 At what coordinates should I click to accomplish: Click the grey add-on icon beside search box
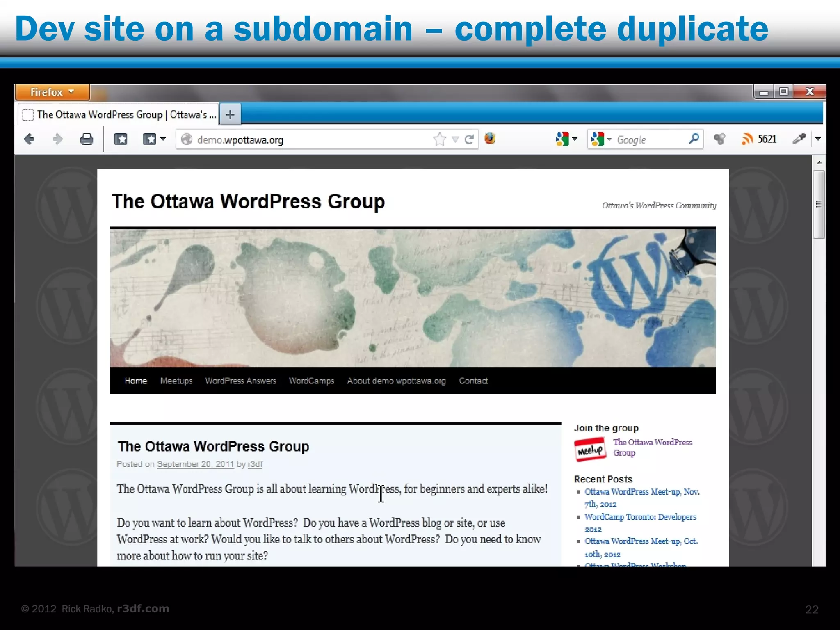click(x=720, y=139)
